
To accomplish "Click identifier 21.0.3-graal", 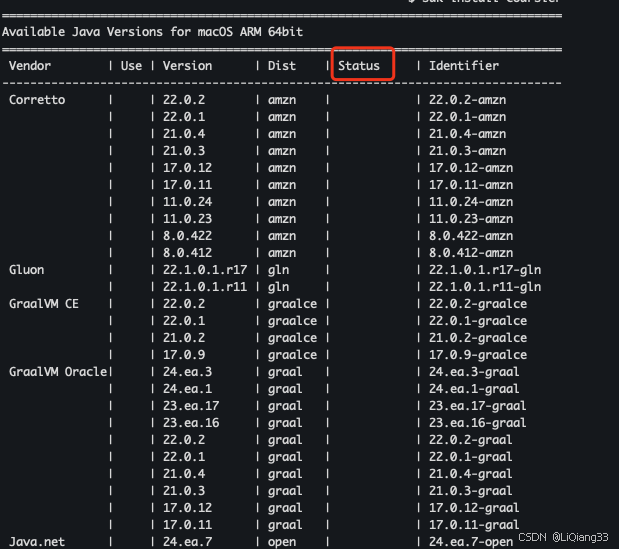I will pos(471,491).
